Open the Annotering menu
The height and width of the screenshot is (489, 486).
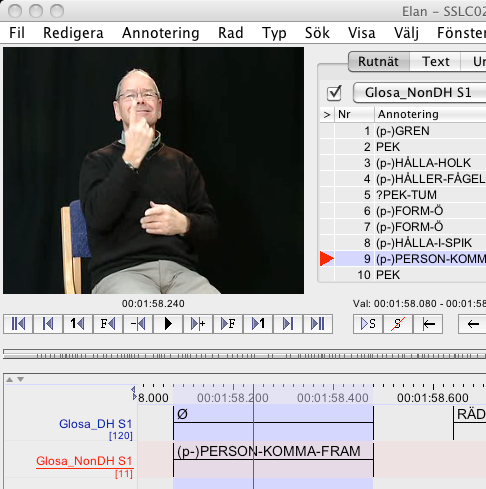161,33
